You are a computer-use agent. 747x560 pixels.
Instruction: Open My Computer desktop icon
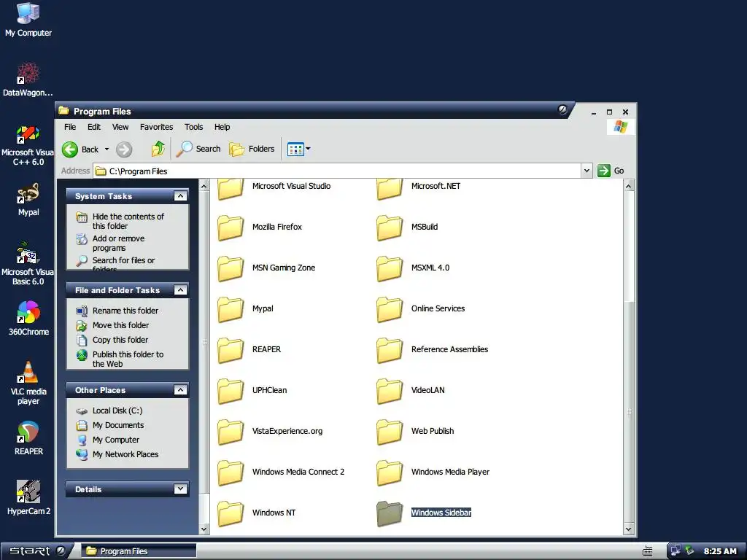pyautogui.click(x=28, y=19)
